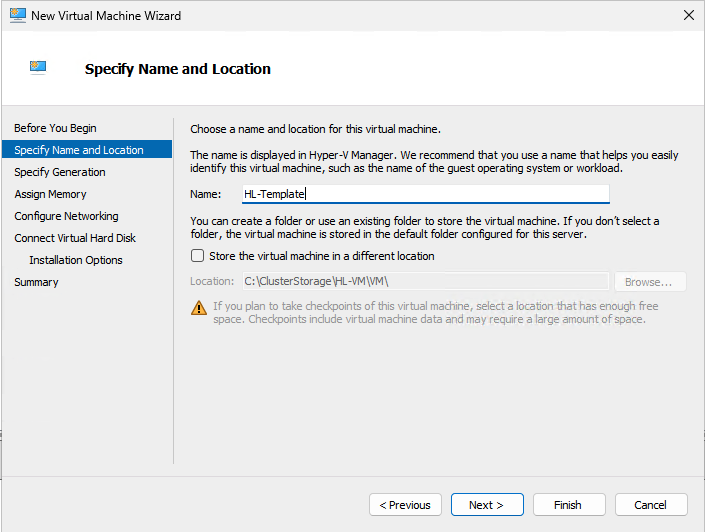The height and width of the screenshot is (532, 705).
Task: Go to Installation Options in the sidebar
Action: (x=76, y=260)
